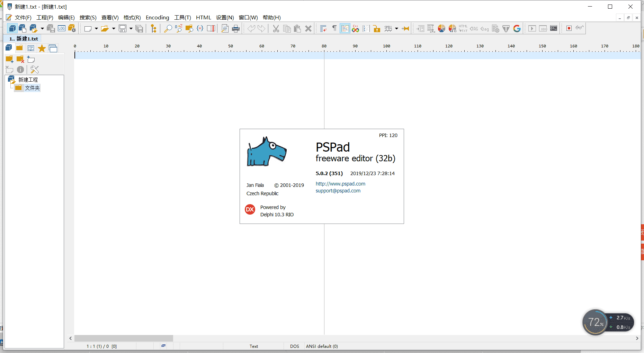Image resolution: width=644 pixels, height=353 pixels.
Task: Open the http://www.pspad.com link
Action: tap(340, 184)
